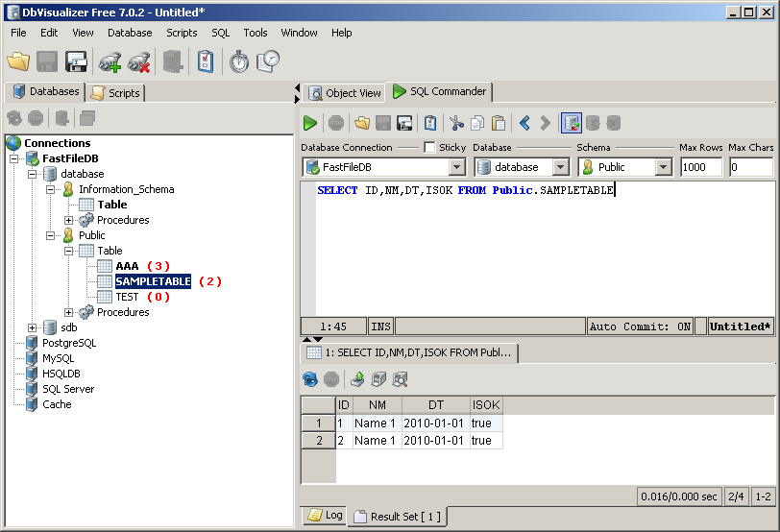Click the ISOK column header

click(x=486, y=405)
